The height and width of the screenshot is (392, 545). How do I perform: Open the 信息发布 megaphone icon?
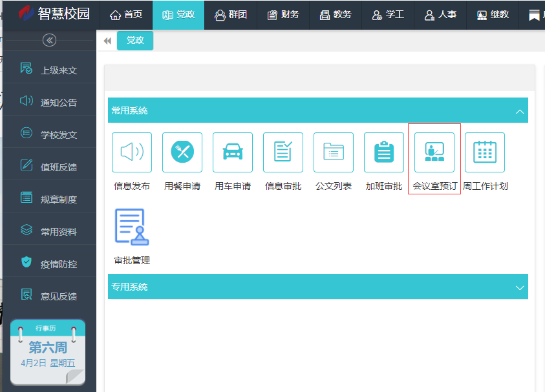pyautogui.click(x=132, y=152)
